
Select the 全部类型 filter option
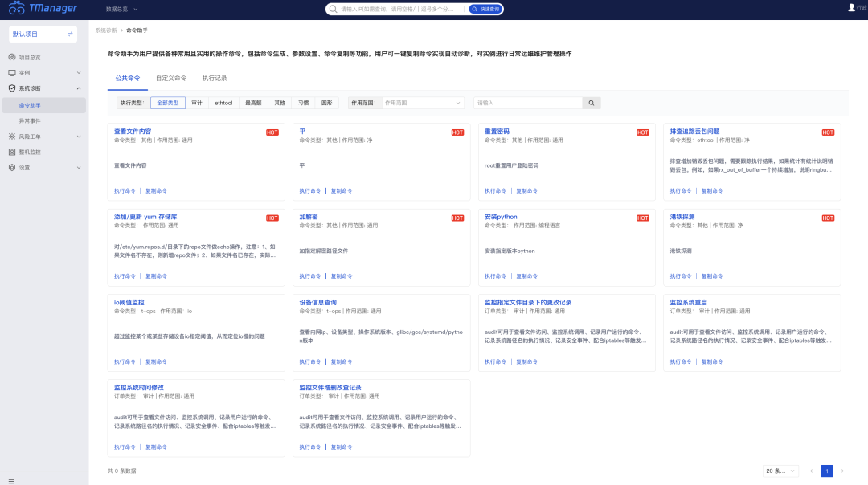point(167,103)
